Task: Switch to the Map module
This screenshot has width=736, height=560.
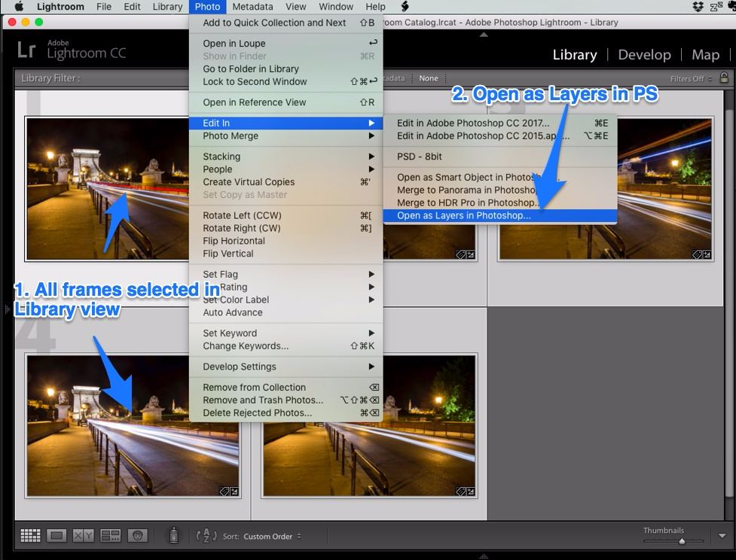Action: (x=705, y=55)
